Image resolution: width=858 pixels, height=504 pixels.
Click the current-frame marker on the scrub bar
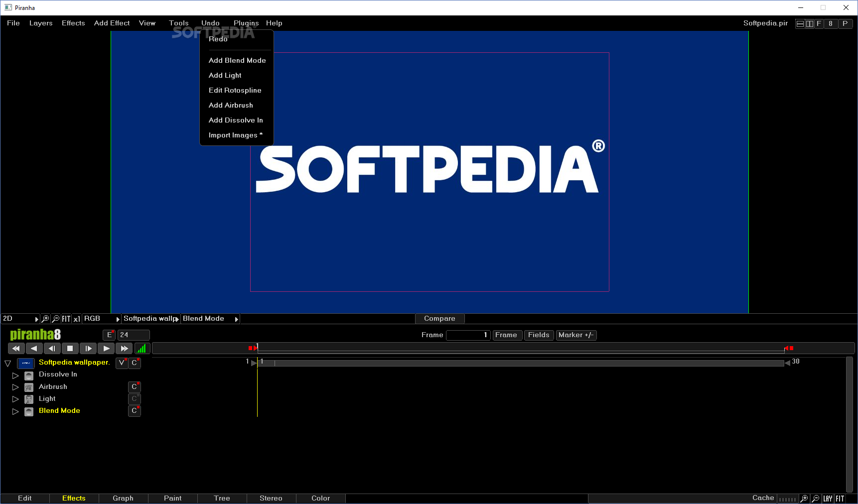(x=257, y=348)
